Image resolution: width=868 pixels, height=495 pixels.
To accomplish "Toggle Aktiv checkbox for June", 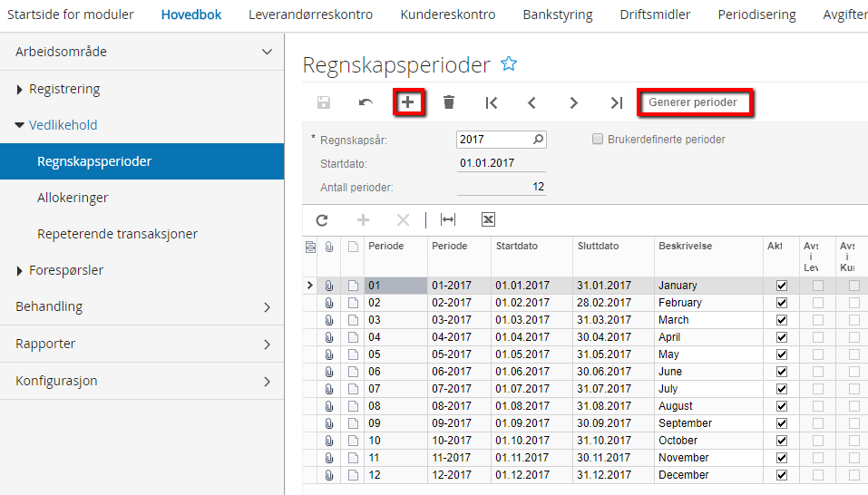I will 782,372.
